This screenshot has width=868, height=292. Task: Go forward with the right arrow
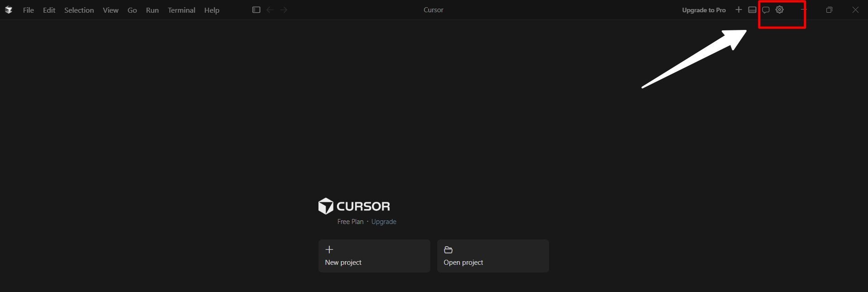(x=284, y=10)
